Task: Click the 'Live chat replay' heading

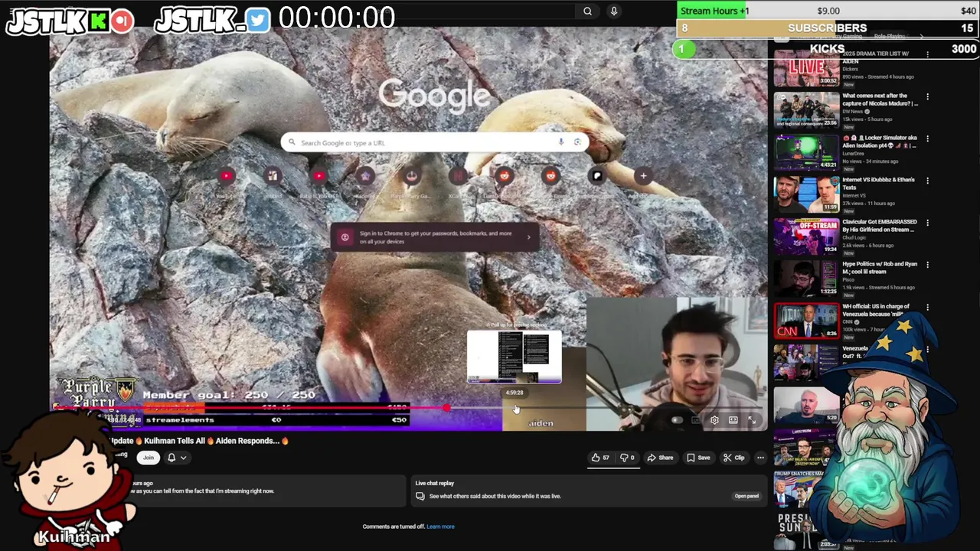Action: click(x=434, y=483)
